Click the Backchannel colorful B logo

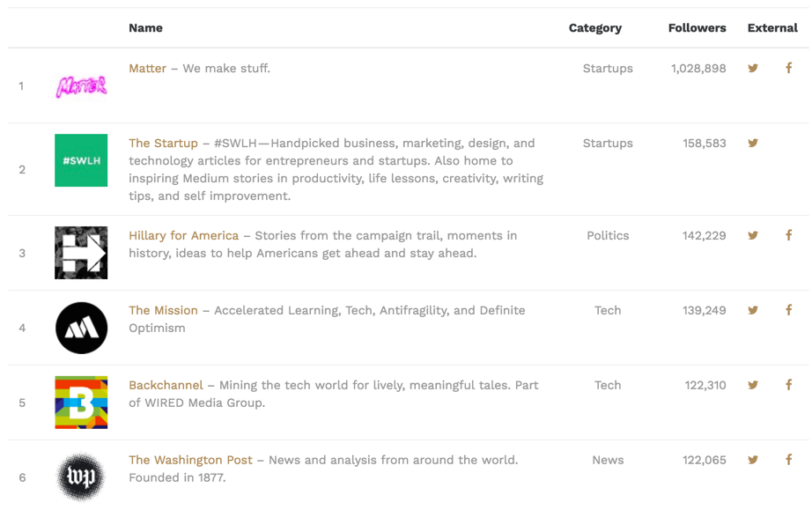[81, 403]
